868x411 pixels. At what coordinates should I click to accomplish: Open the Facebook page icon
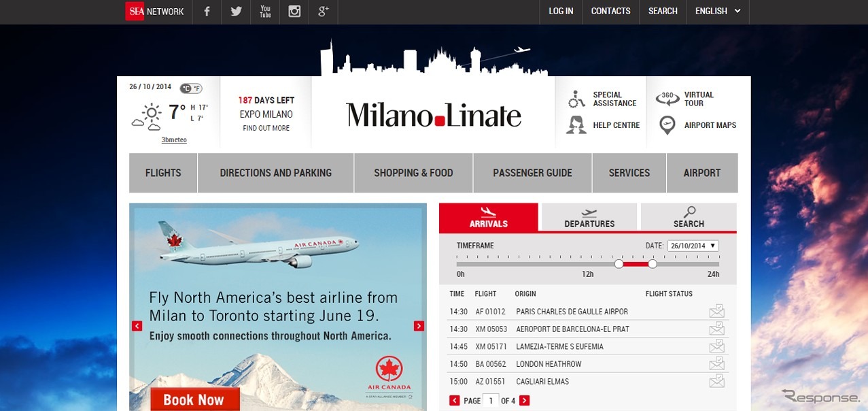click(x=207, y=12)
